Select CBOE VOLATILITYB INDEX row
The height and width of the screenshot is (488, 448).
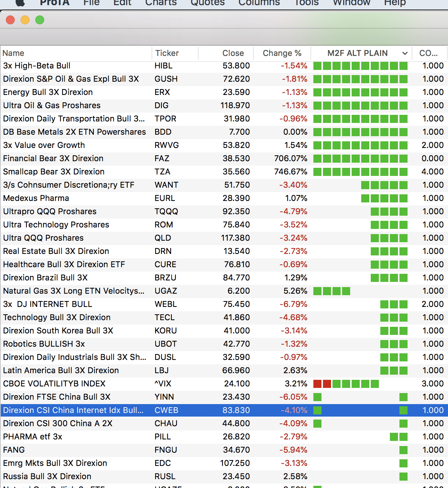[224, 383]
